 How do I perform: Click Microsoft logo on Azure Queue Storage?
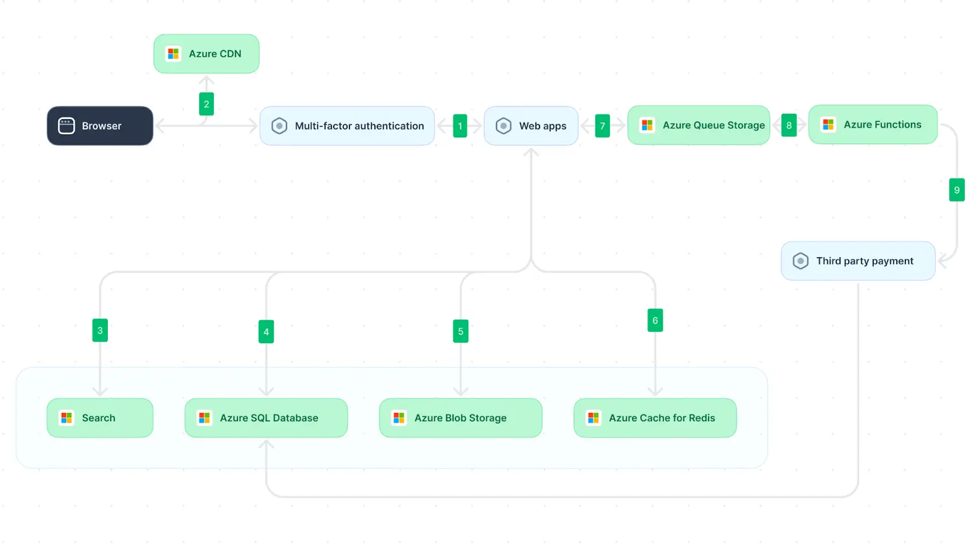(x=647, y=125)
